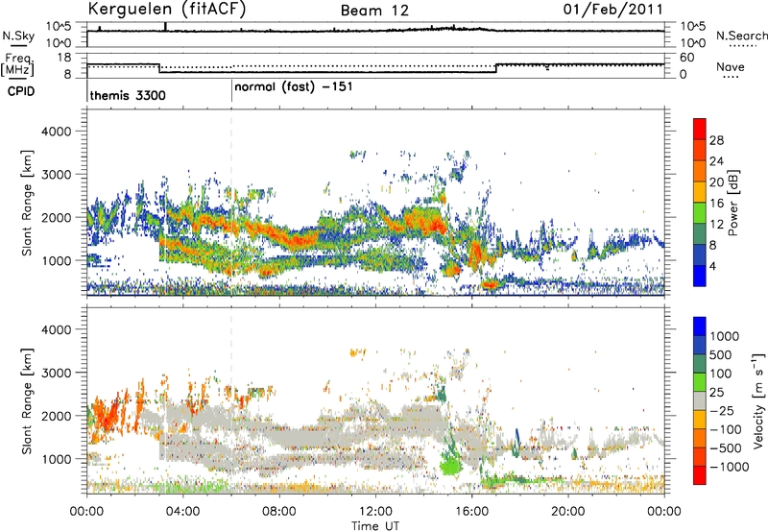Click the "4000" tick in the power panel
The width and height of the screenshot is (768, 532).
[x=57, y=132]
